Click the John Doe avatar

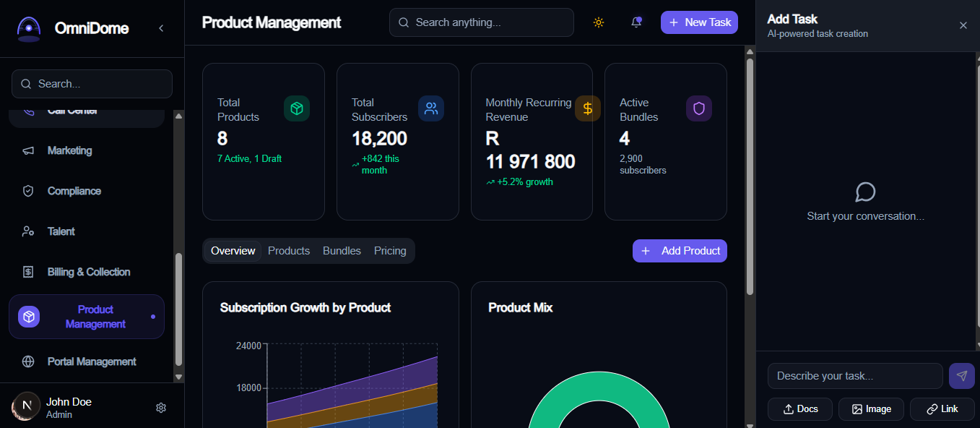(26, 406)
